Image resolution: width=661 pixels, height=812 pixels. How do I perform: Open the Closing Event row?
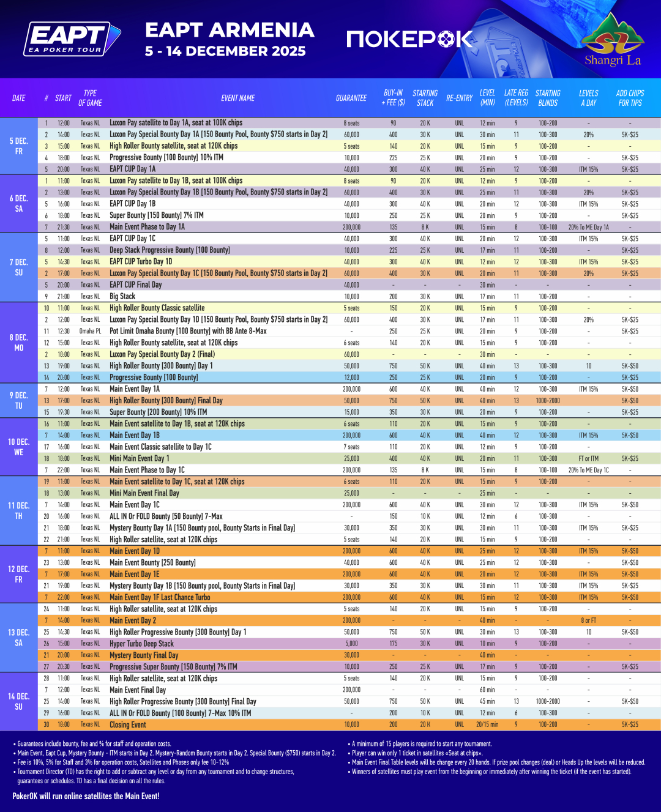coord(128,724)
